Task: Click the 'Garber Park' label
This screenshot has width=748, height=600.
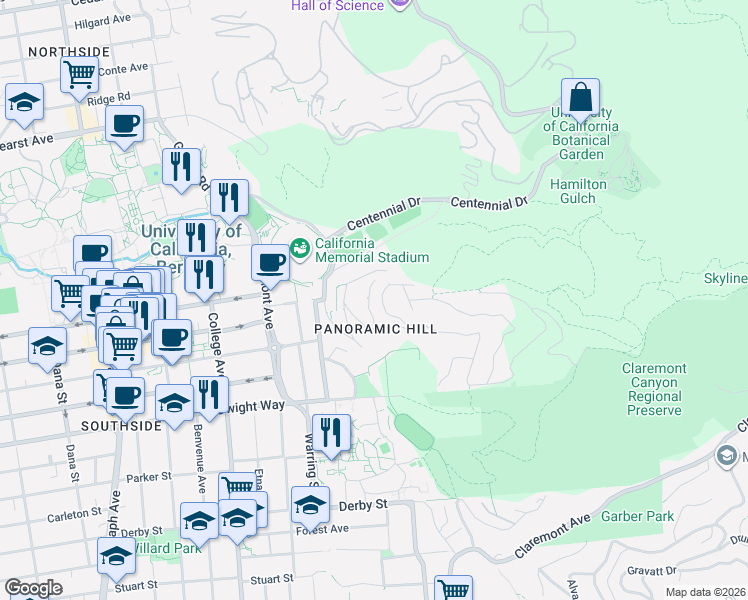Action: pyautogui.click(x=637, y=517)
